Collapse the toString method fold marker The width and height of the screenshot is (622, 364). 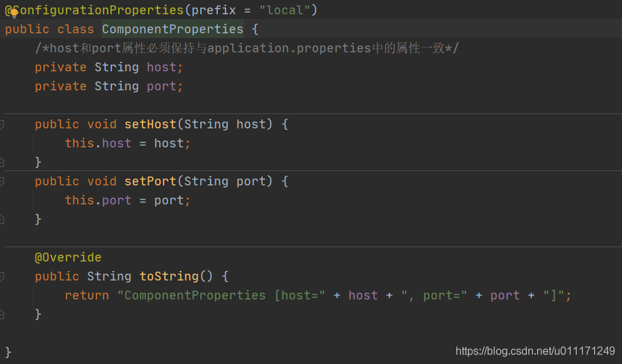[x=1, y=277]
